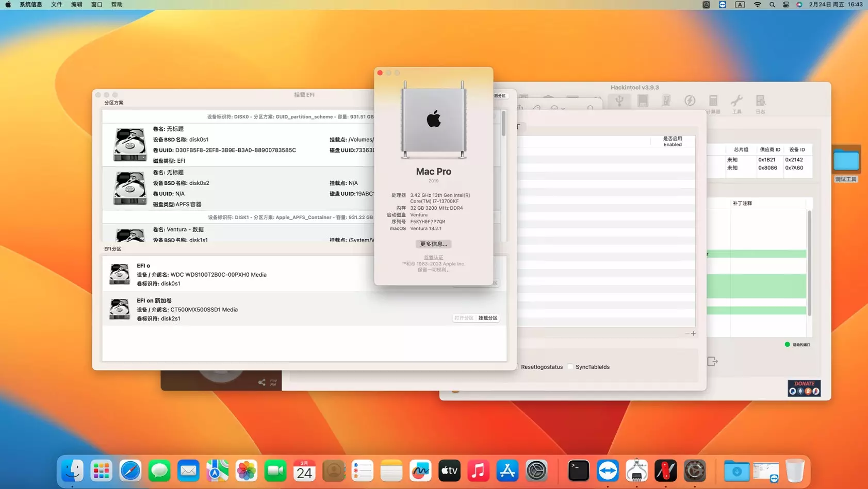Viewport: 868px width, 489px height.
Task: Open the Calculator icon in Hackintool toolbar
Action: click(x=713, y=101)
